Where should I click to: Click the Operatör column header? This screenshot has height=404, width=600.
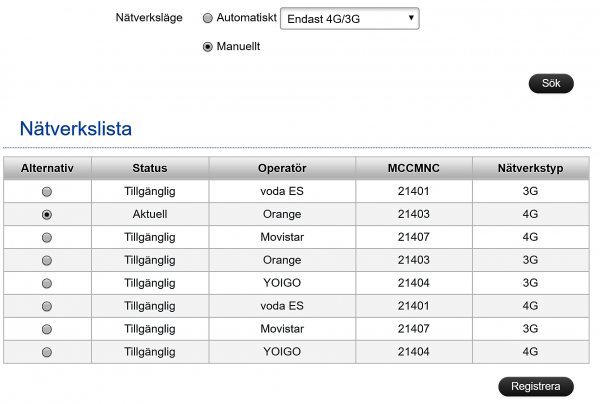point(281,168)
